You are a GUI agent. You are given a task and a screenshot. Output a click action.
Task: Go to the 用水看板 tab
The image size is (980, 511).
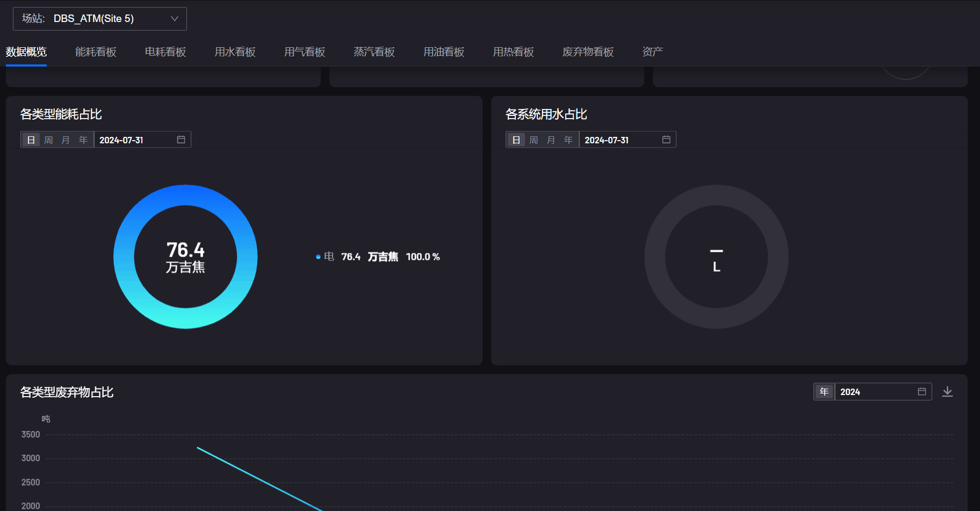click(x=235, y=52)
